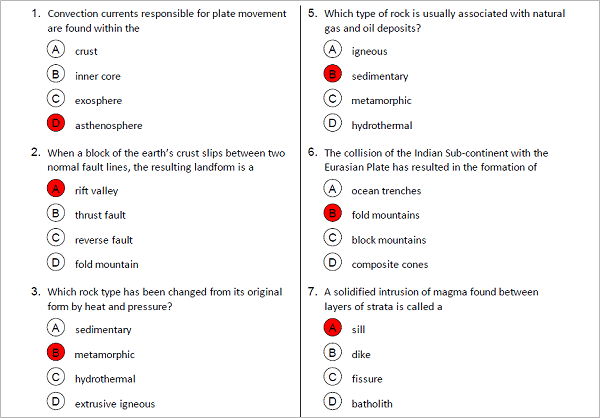Click 'metamorphic' bubble B in question 3

click(x=56, y=353)
